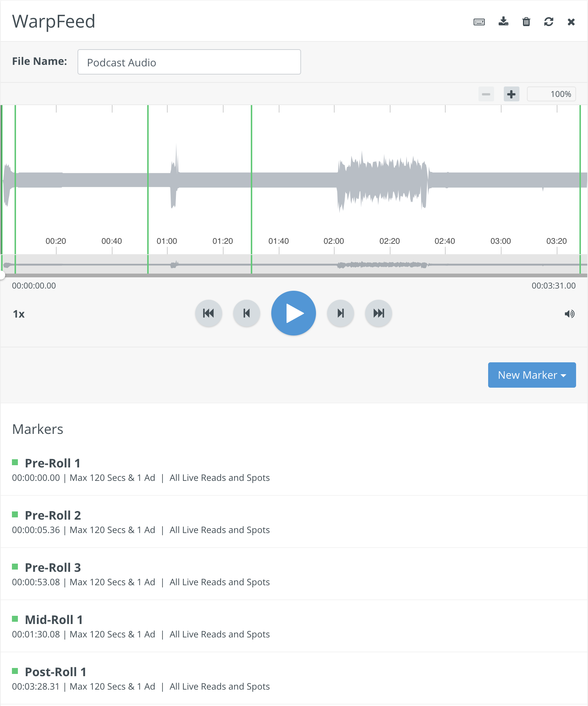The image size is (588, 706).
Task: Click the 00:00:53.08 timestamp text
Action: click(x=36, y=582)
